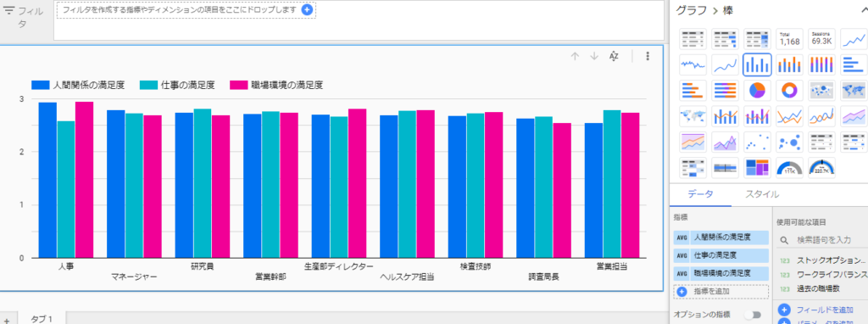Click the 指標を追加 button

[721, 291]
